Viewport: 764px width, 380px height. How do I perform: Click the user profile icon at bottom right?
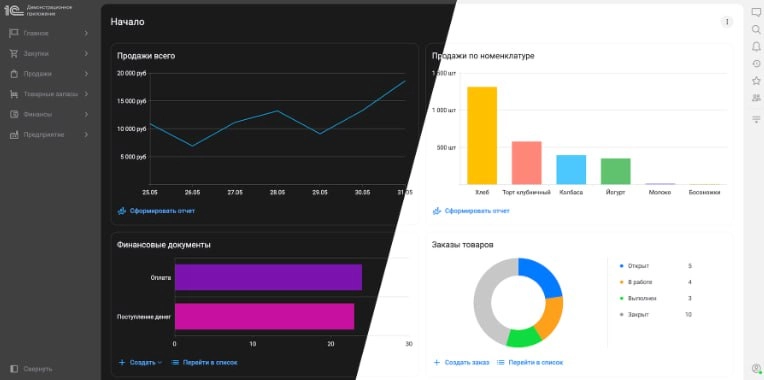click(x=756, y=368)
